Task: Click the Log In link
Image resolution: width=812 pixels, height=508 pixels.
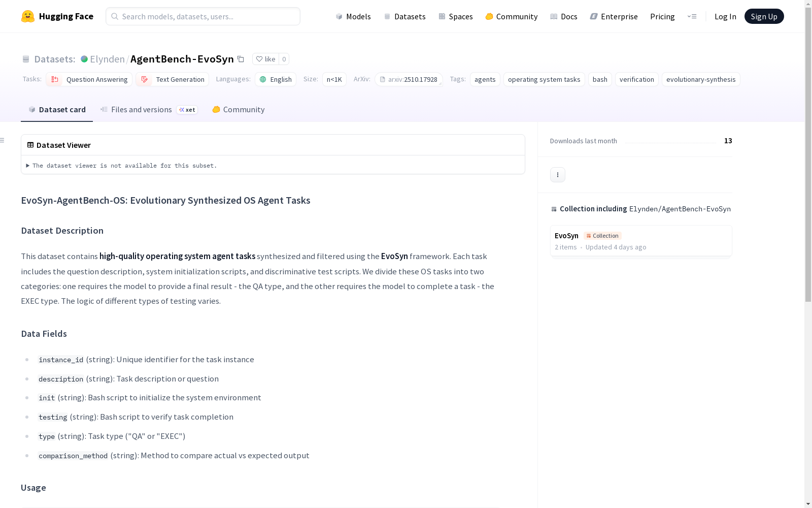Action: click(x=725, y=16)
